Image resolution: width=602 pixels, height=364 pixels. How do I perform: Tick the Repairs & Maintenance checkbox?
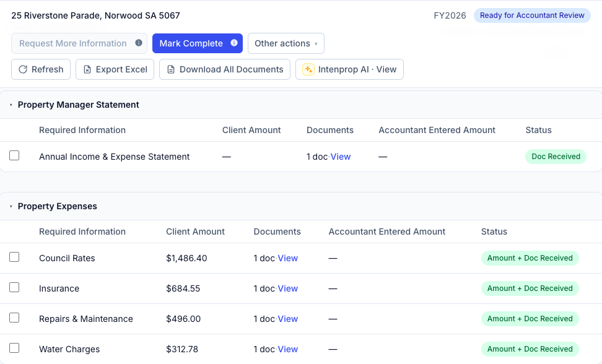click(x=14, y=318)
